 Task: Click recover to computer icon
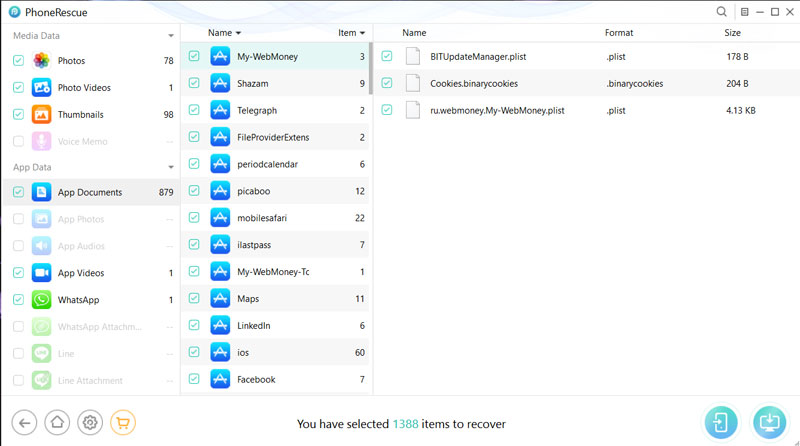pos(770,422)
